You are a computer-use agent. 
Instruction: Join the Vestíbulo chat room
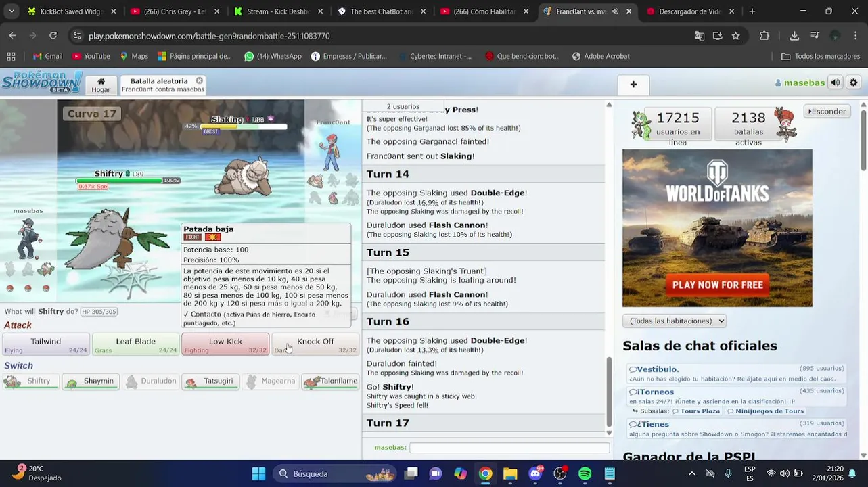[x=737, y=374]
